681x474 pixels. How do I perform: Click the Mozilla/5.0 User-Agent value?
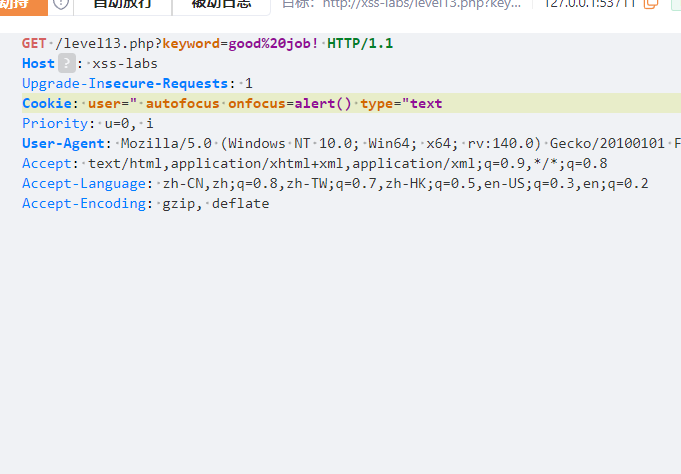(x=166, y=143)
